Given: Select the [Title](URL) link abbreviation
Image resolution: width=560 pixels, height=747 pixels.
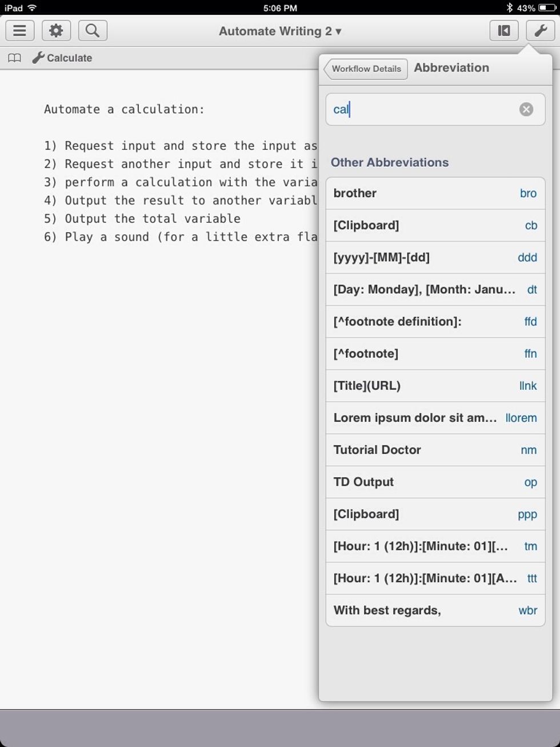Looking at the screenshot, I should tap(436, 386).
